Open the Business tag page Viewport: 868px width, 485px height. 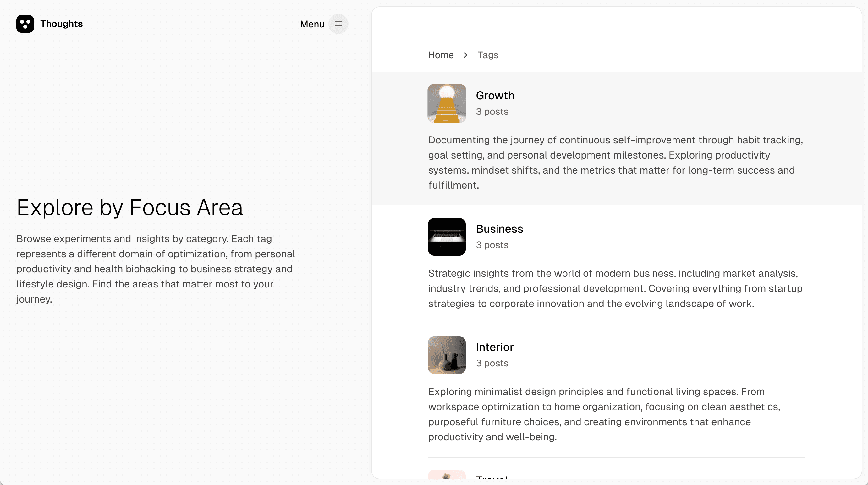(x=499, y=229)
